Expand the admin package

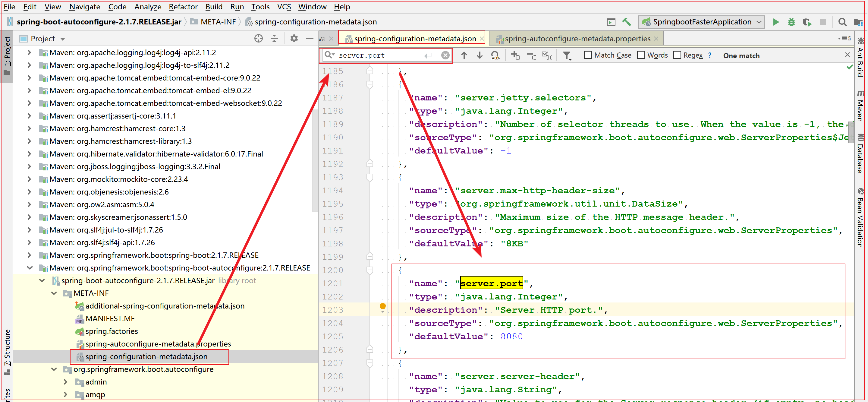point(65,382)
